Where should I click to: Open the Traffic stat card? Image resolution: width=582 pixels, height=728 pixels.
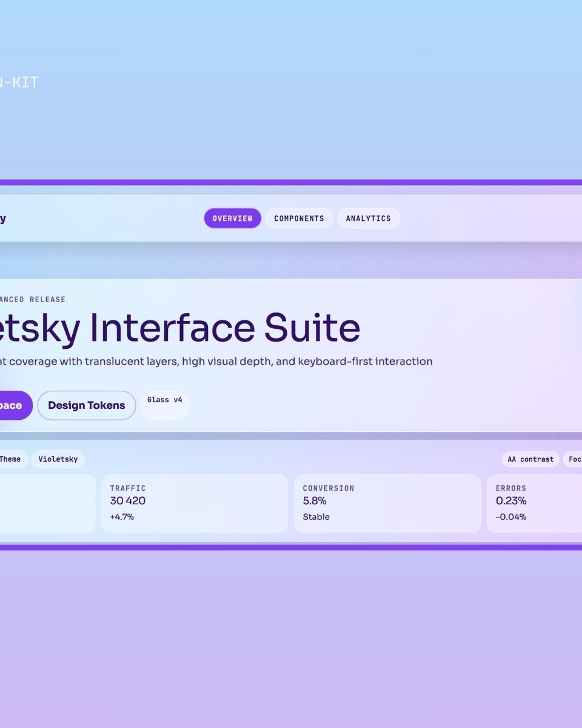coord(195,504)
